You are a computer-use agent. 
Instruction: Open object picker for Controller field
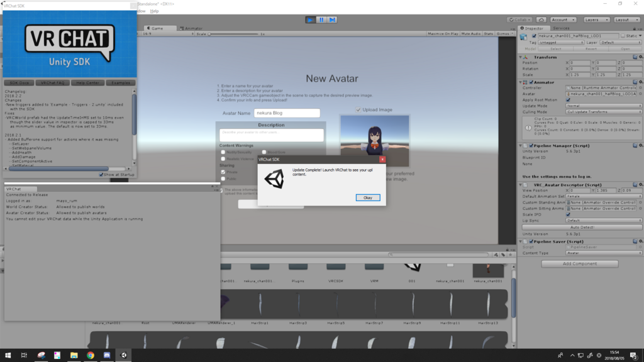pos(641,88)
